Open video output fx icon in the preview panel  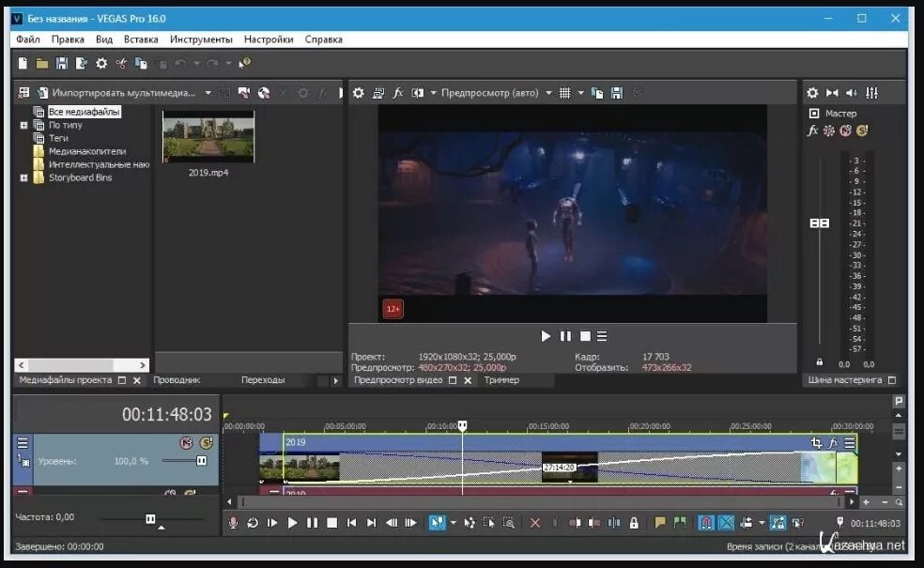(398, 93)
